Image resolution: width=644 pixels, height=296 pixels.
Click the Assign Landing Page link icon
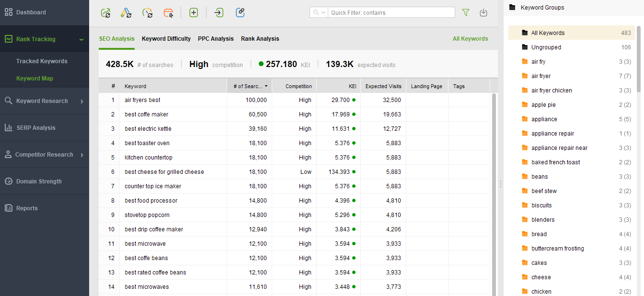(x=241, y=13)
